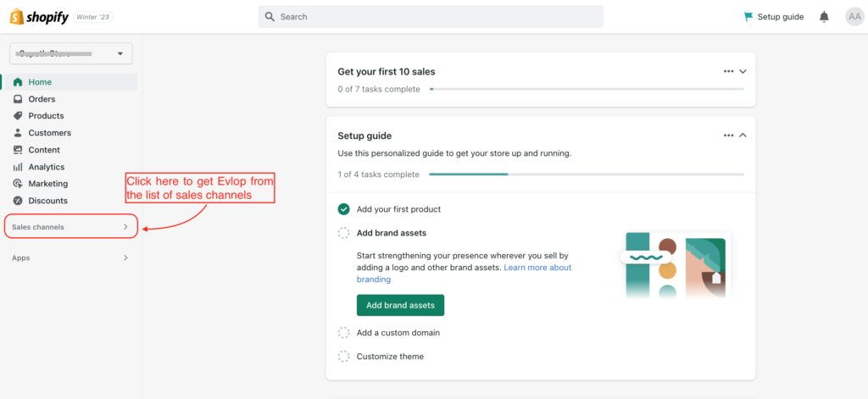Viewport: 868px width, 399px height.
Task: Open the store switcher dropdown
Action: pos(71,53)
